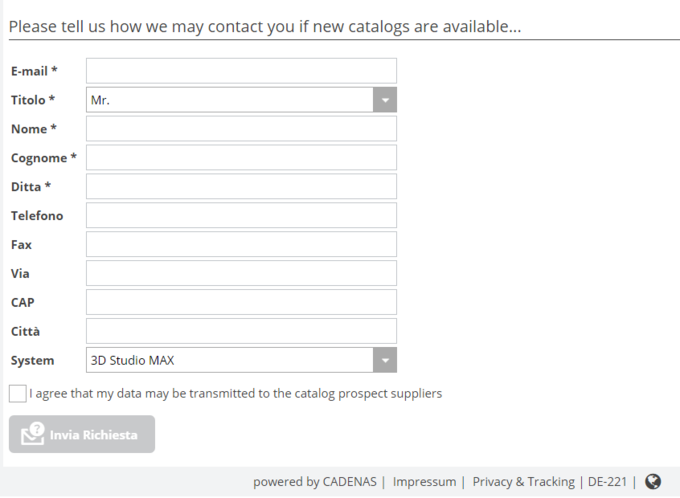The width and height of the screenshot is (680, 498).
Task: Select the 3D Studio MAX combo box
Action: click(230, 360)
